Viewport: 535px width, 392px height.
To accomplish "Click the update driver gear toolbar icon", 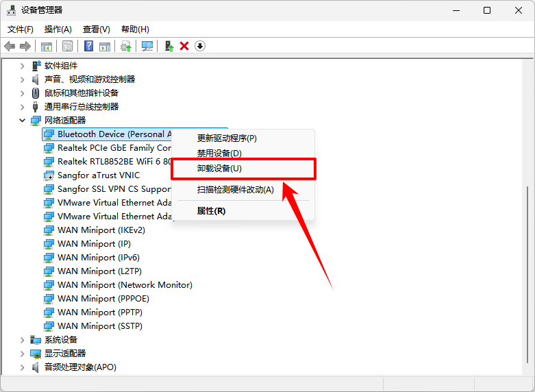I will click(126, 46).
